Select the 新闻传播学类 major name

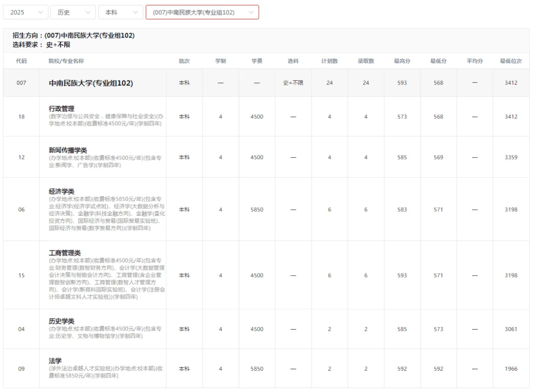68,150
